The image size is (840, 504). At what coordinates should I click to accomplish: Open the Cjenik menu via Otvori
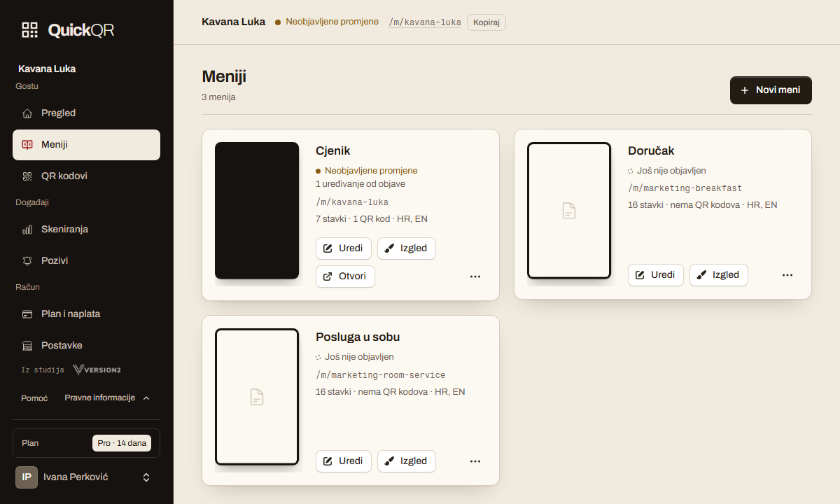(x=345, y=276)
